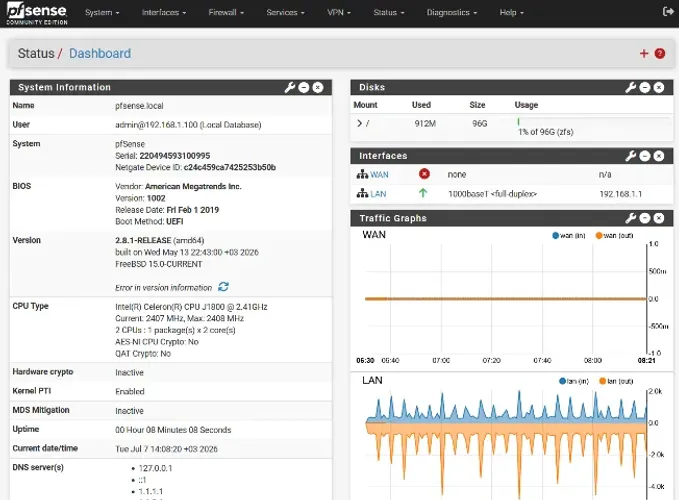Toggle wan (out) legend series
The image size is (679, 500).
point(614,235)
